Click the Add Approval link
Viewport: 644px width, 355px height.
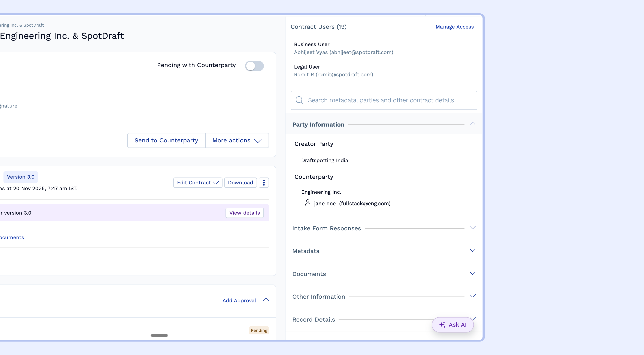pos(239,301)
